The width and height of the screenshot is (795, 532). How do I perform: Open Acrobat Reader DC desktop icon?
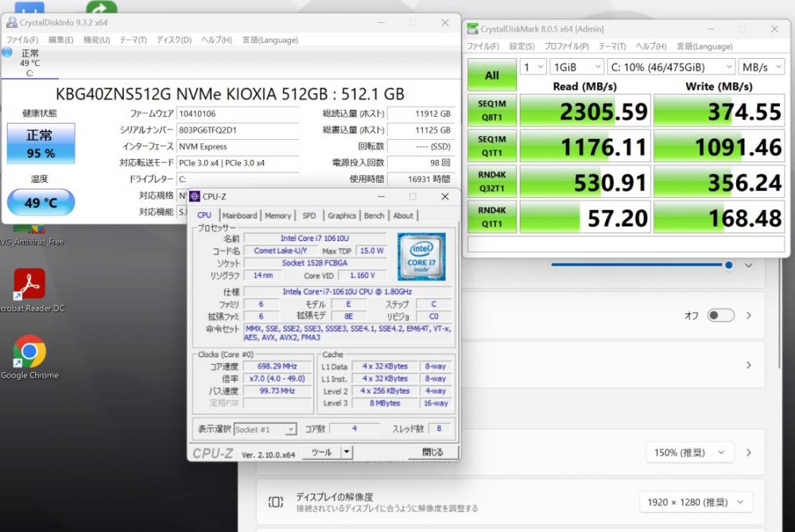(29, 285)
